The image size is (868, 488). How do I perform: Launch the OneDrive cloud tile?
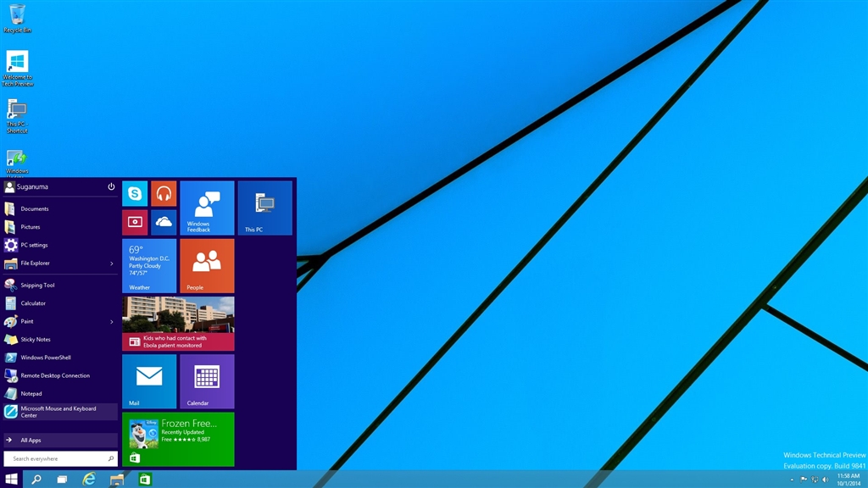pos(164,222)
